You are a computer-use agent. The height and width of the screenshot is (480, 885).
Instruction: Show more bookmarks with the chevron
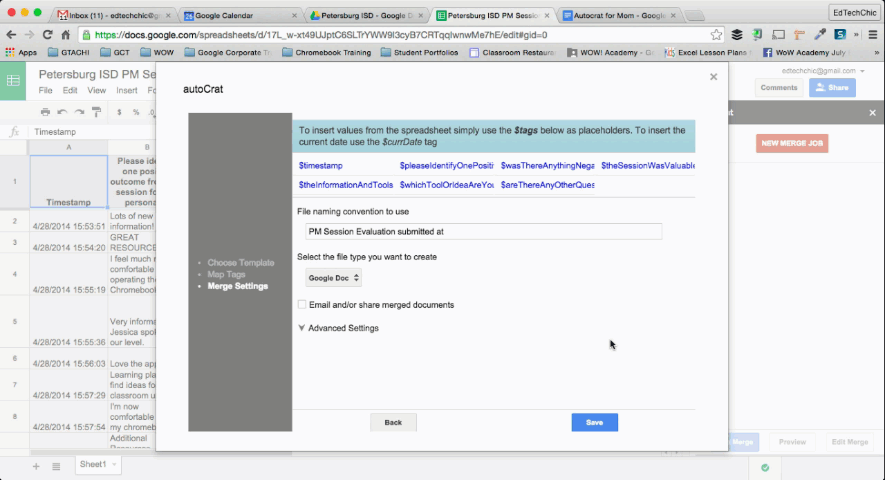[x=877, y=53]
